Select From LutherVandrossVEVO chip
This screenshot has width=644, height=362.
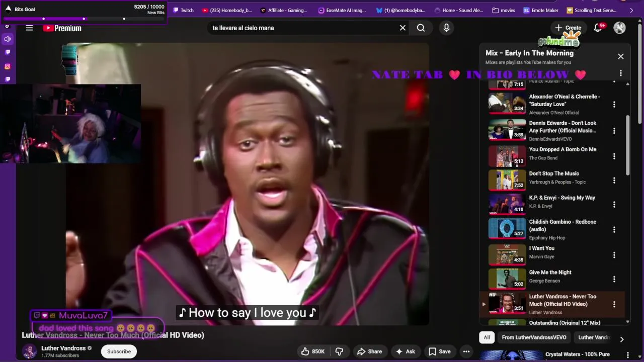coord(534,337)
